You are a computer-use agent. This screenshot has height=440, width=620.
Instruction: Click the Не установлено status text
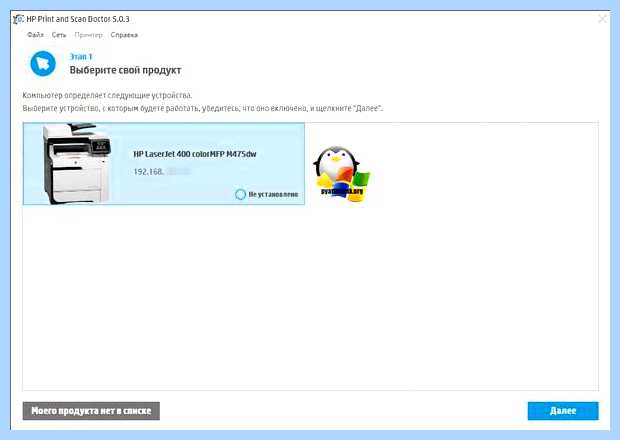point(273,194)
